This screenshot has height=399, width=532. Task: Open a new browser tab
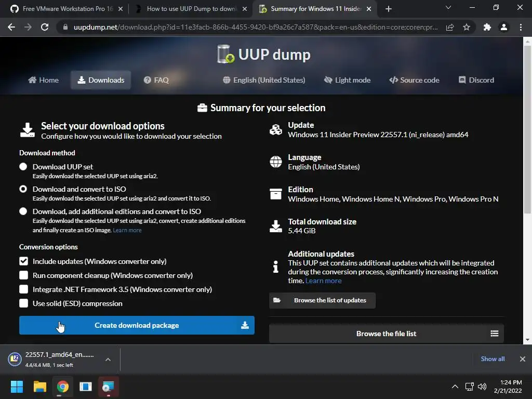pyautogui.click(x=389, y=9)
